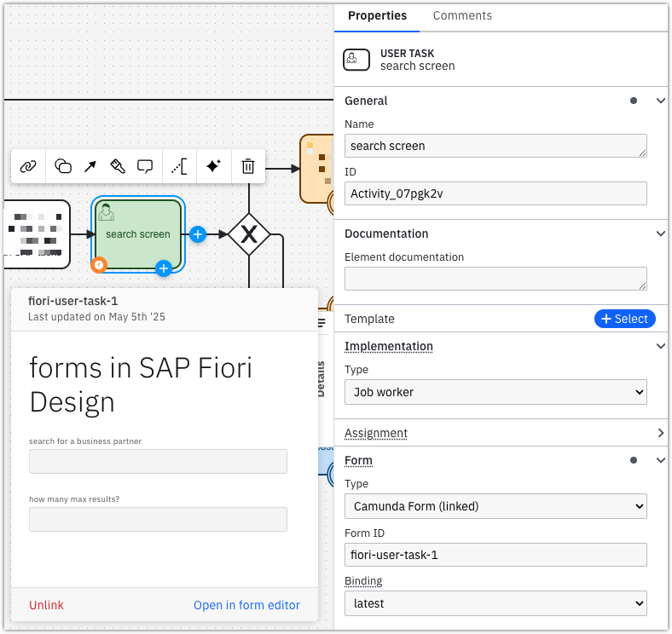Select the search screen user task

pyautogui.click(x=138, y=234)
